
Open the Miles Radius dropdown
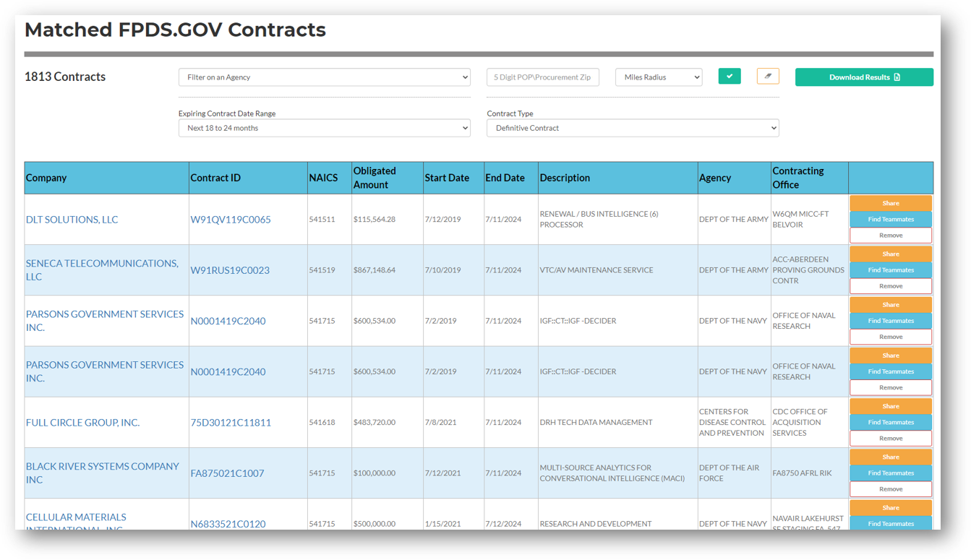(x=659, y=77)
